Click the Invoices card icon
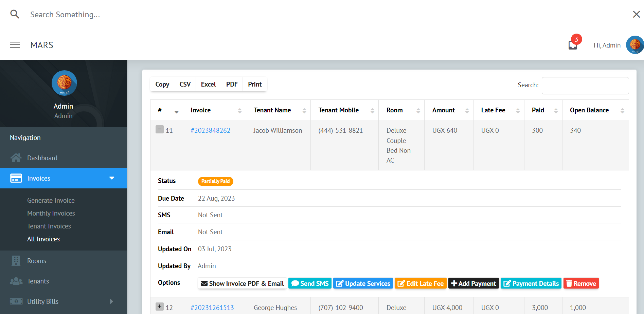The width and height of the screenshot is (644, 314). click(16, 178)
